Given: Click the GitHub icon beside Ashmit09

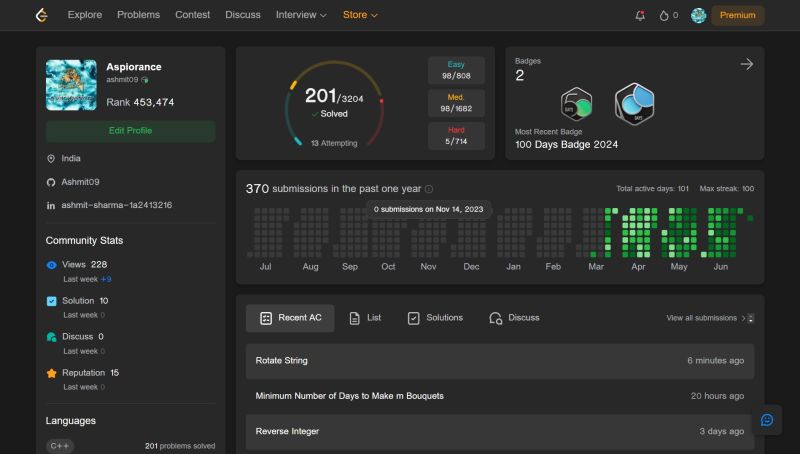Looking at the screenshot, I should click(51, 182).
